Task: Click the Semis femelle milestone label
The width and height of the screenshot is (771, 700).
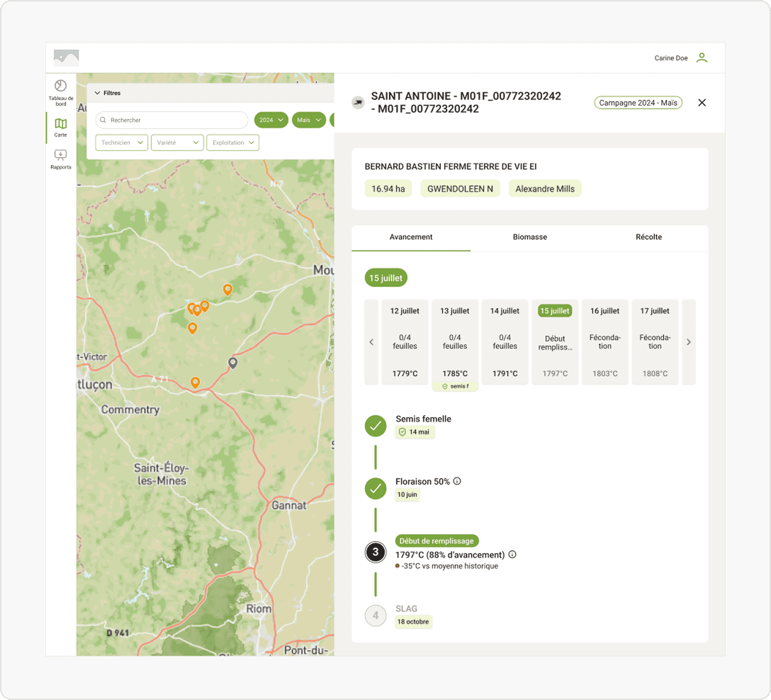Action: click(x=423, y=419)
